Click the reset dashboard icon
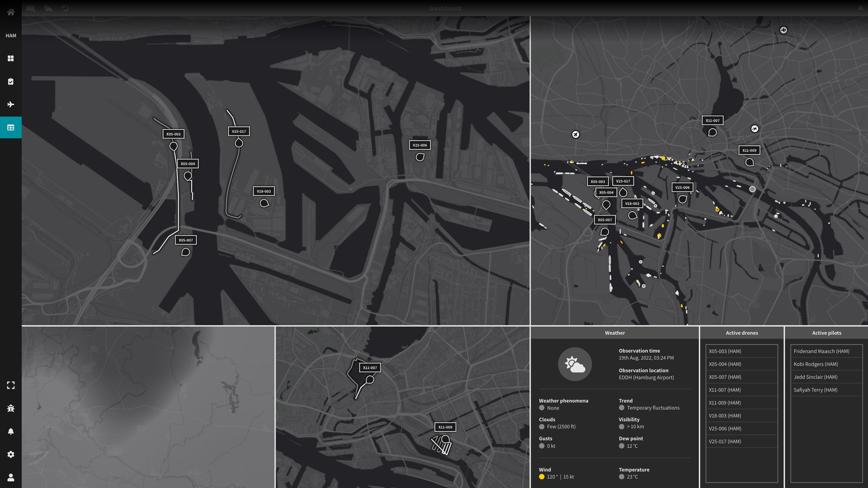The height and width of the screenshot is (488, 868). coord(65,8)
